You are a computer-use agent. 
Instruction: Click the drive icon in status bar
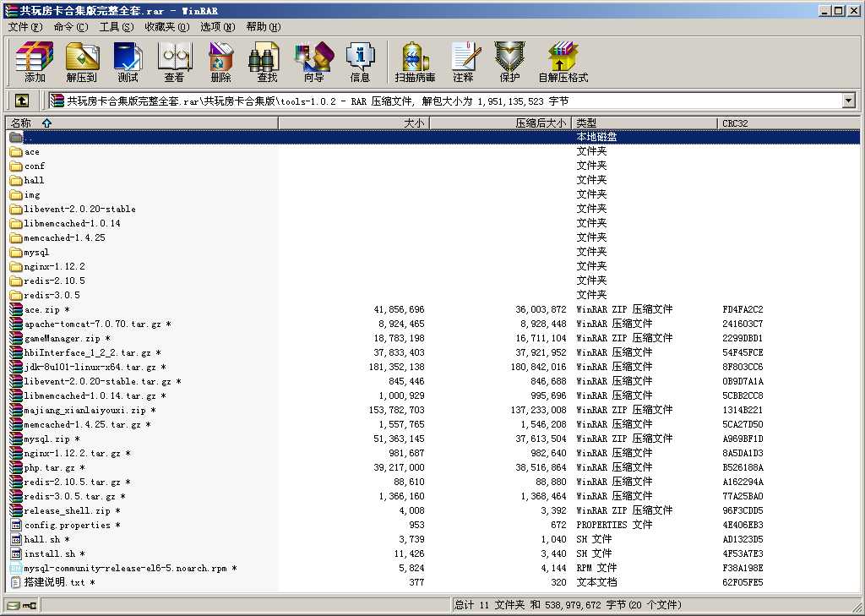pos(14,606)
